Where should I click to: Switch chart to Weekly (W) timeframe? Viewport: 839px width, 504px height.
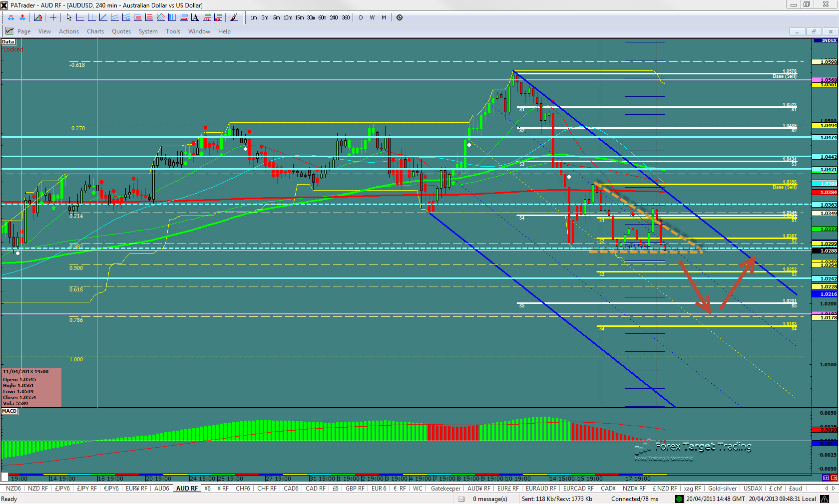tap(372, 17)
